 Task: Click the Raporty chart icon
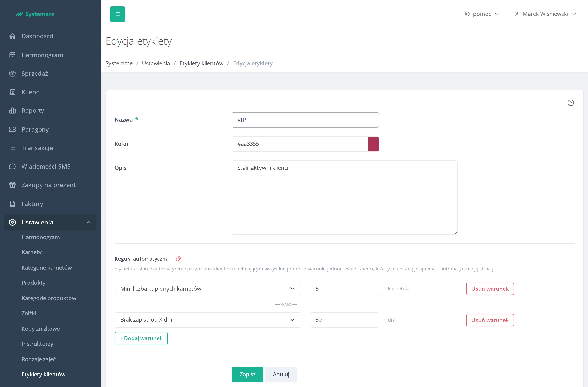point(12,111)
